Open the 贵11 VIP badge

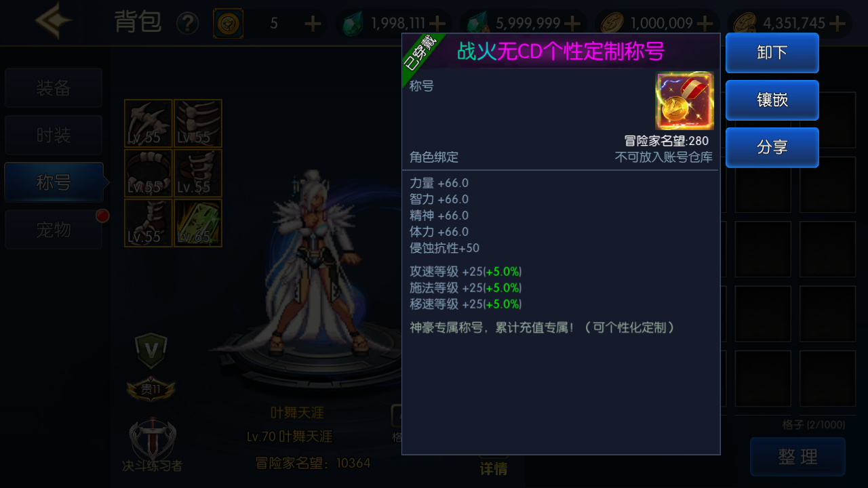151,389
